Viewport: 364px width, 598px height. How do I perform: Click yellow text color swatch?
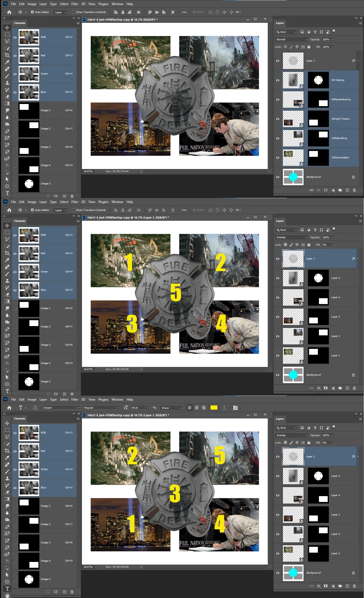pyautogui.click(x=214, y=408)
